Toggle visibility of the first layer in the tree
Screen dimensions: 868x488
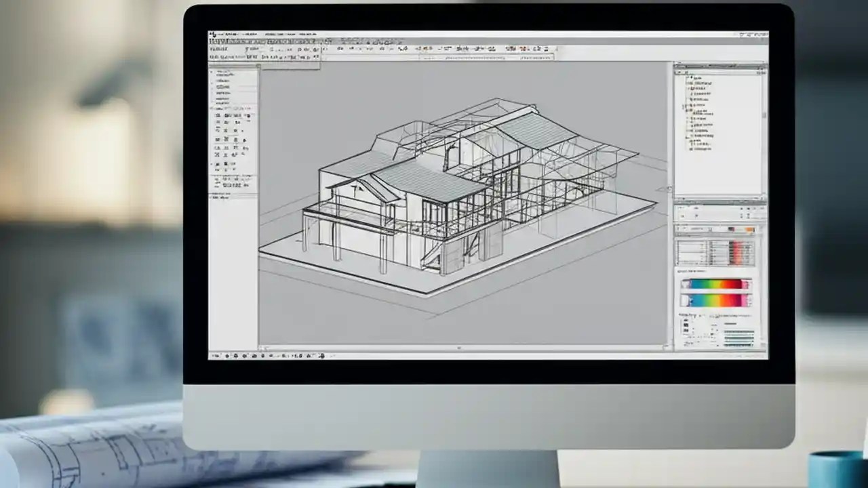tap(686, 76)
